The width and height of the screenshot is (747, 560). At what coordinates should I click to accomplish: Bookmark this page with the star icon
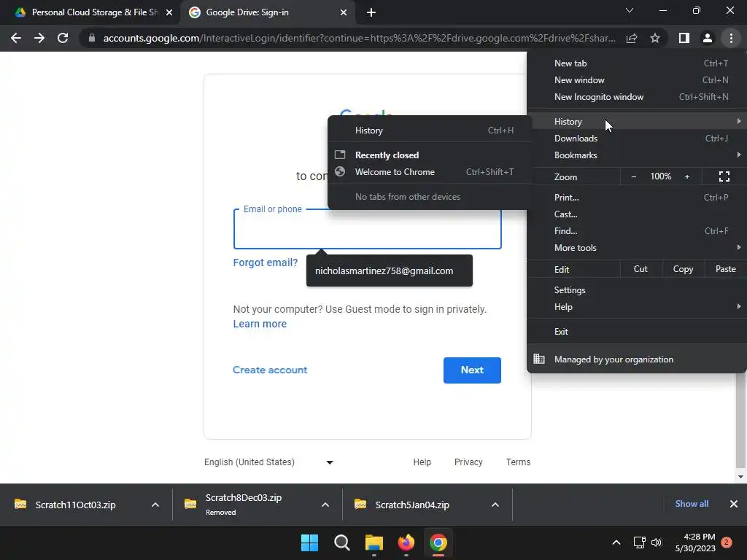[x=655, y=38]
